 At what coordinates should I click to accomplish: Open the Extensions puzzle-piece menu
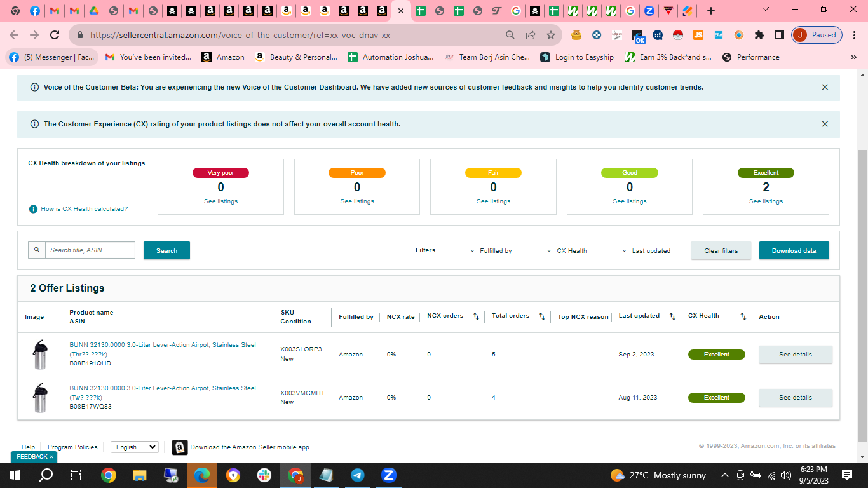(x=759, y=35)
